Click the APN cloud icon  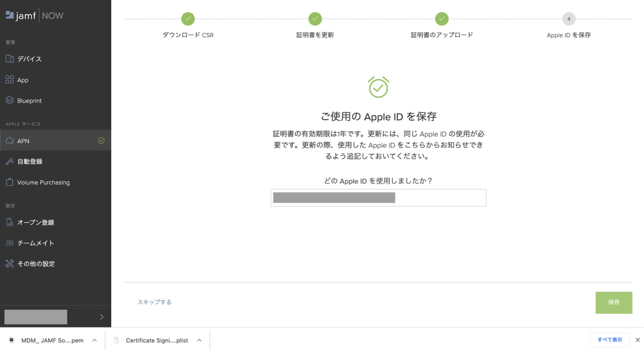click(10, 141)
